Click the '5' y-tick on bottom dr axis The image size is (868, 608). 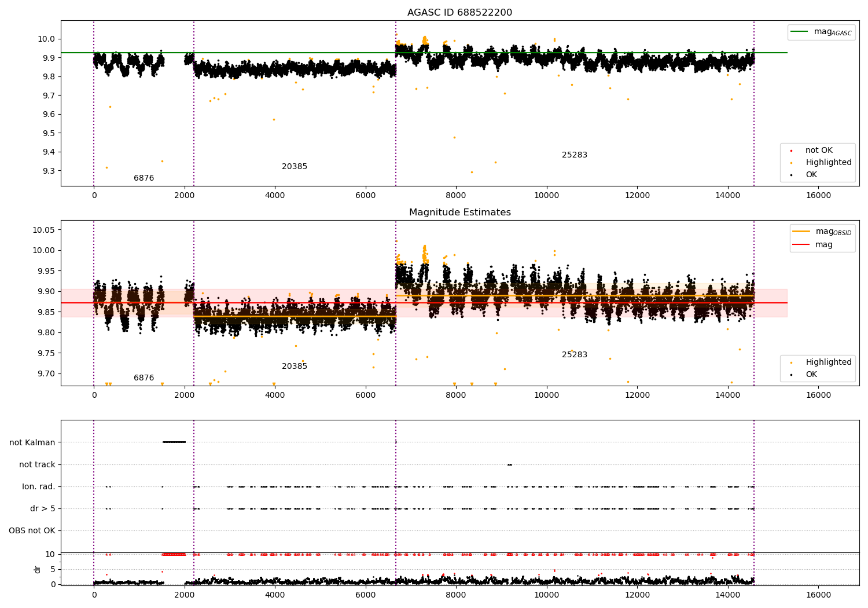(53, 569)
